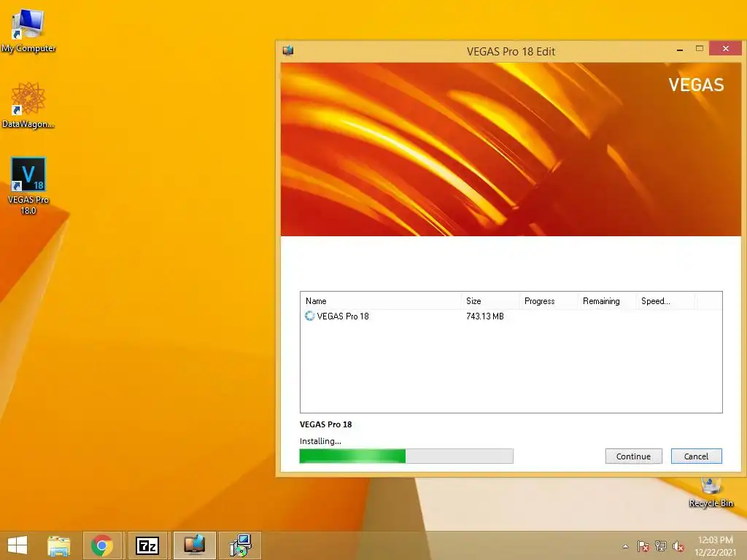The height and width of the screenshot is (560, 747).
Task: Click the Progress column header
Action: tap(549, 301)
